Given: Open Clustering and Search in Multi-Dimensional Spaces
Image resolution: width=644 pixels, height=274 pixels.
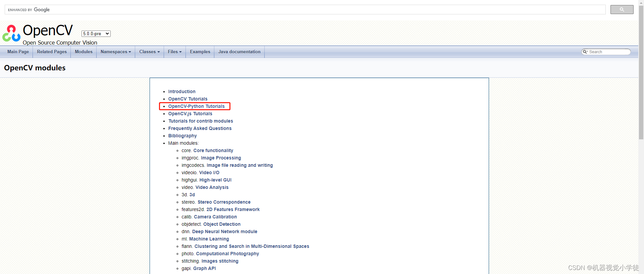Looking at the screenshot, I should (x=252, y=246).
